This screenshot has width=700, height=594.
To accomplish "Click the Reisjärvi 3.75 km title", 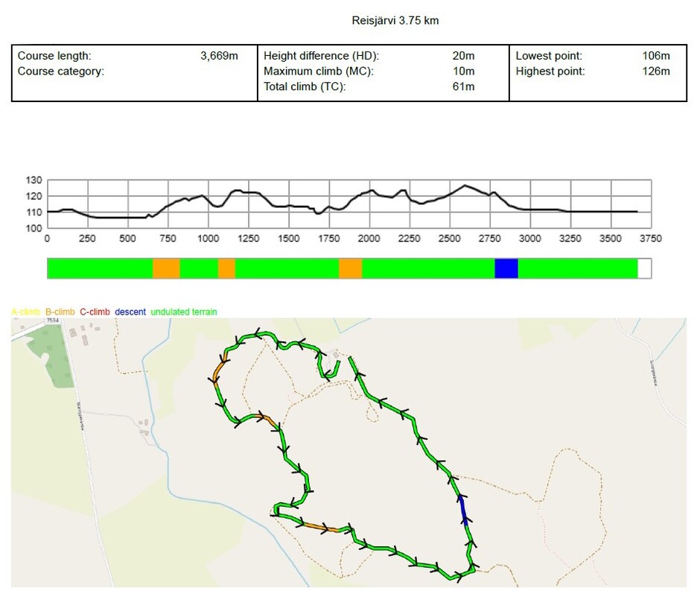I will tap(395, 21).
